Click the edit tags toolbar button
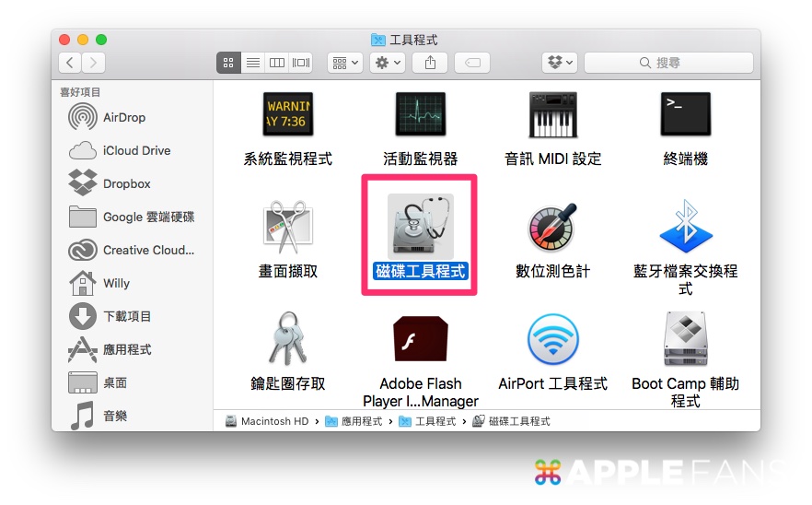Screen dimensions: 812x505 pyautogui.click(x=472, y=63)
